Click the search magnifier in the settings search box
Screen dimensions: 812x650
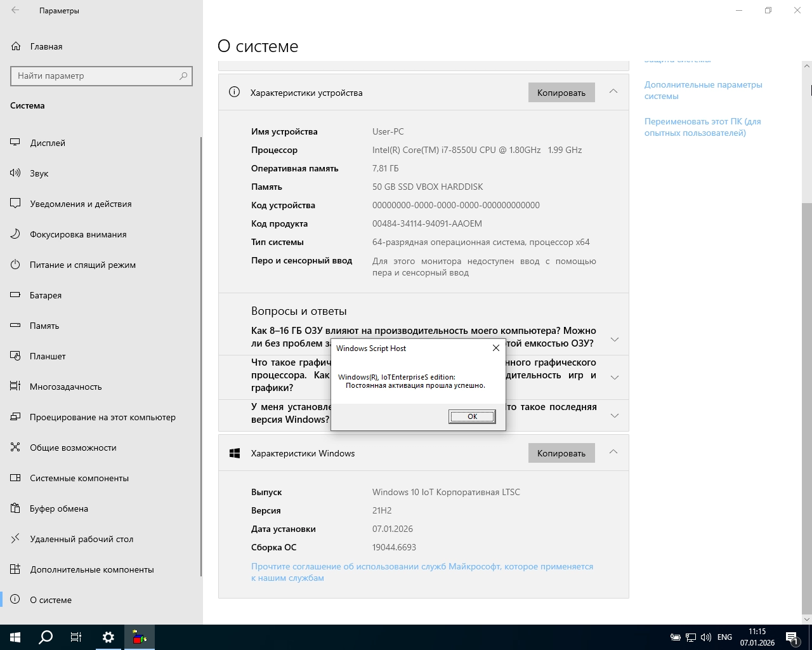pos(183,76)
